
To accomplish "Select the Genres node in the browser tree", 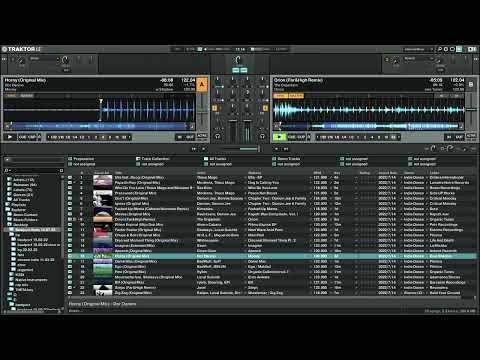I will point(23,195).
